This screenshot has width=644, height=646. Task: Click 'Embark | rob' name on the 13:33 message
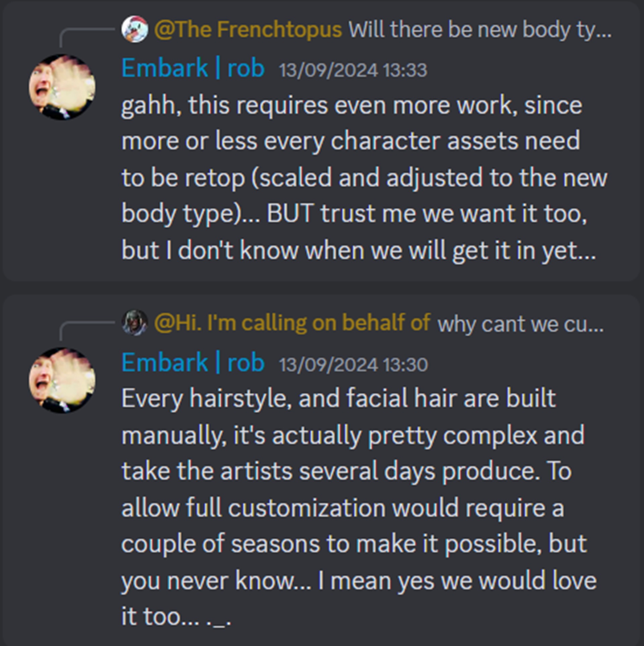[x=193, y=68]
